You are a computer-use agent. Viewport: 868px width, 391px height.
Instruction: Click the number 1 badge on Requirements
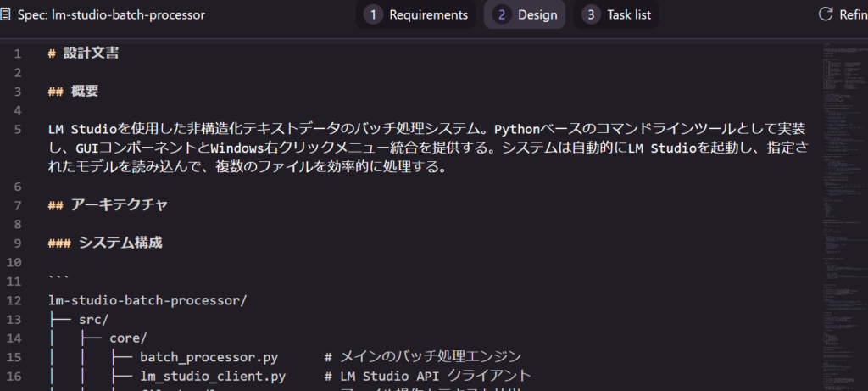point(373,15)
